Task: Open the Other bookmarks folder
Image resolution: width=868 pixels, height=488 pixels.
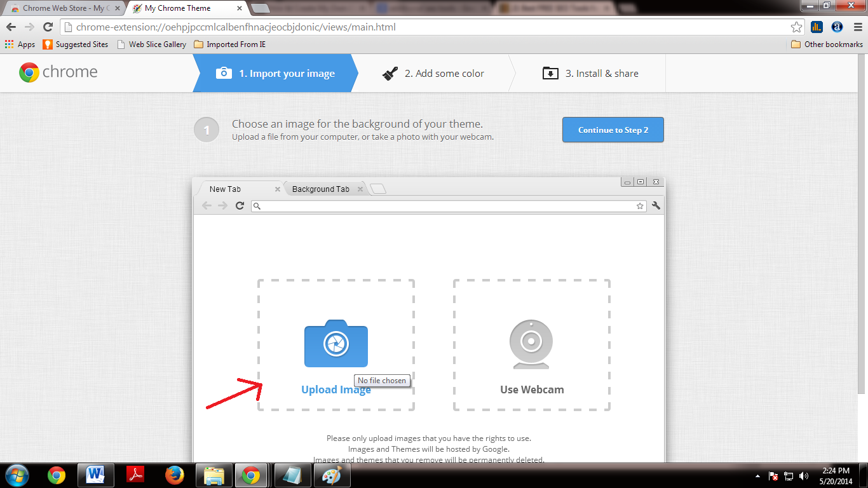Action: click(x=827, y=44)
